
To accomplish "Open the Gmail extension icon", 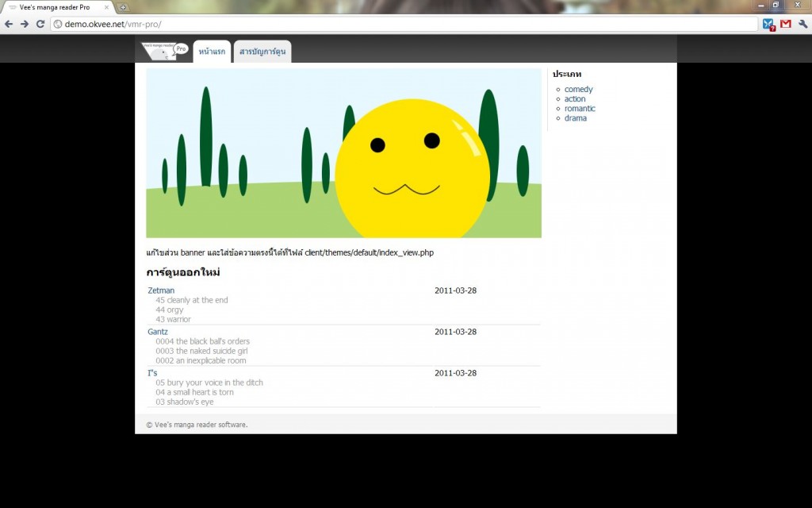I will [786, 24].
